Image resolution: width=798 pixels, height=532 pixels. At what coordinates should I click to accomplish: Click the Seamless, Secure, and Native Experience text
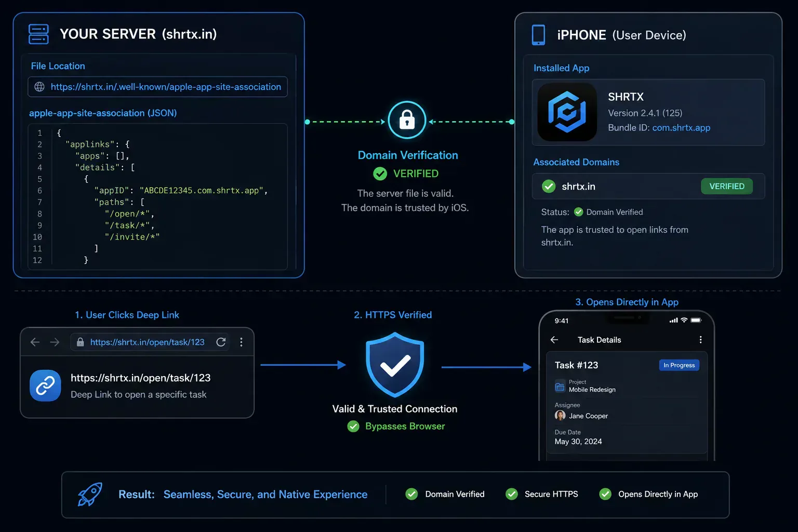click(265, 495)
